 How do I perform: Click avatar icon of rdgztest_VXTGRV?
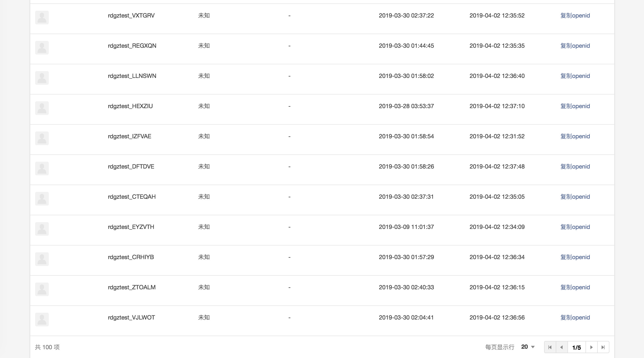pyautogui.click(x=42, y=18)
